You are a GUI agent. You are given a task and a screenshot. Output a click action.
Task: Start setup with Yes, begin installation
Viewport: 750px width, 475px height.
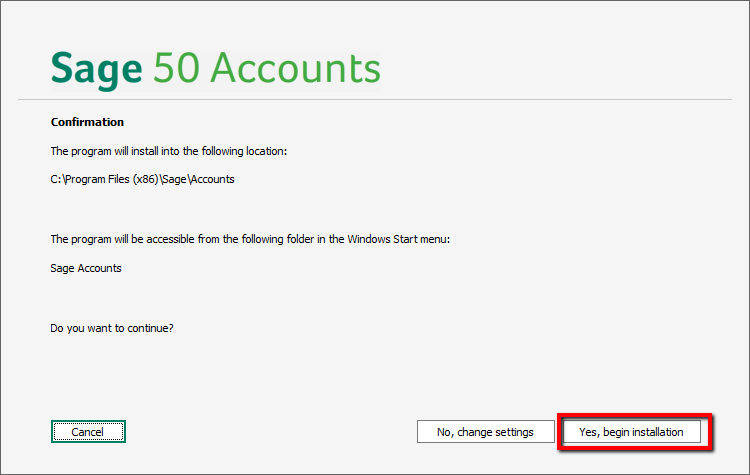coord(631,431)
